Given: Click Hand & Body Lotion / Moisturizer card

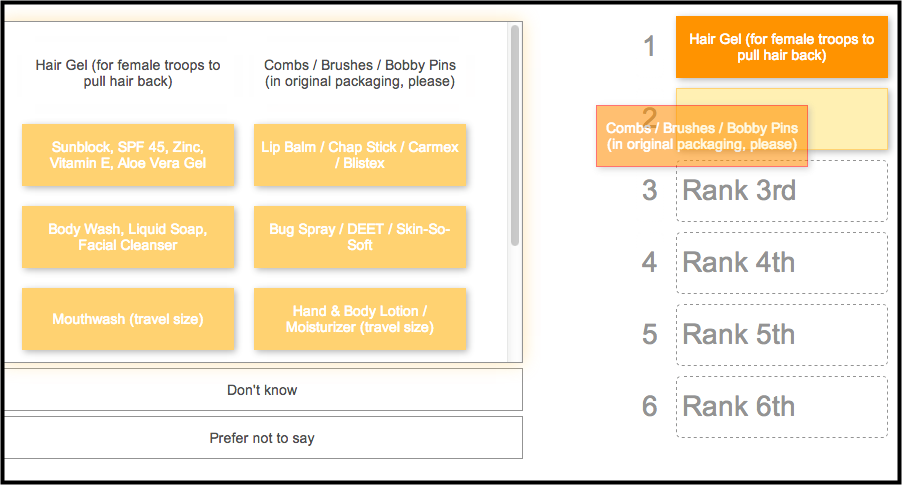Looking at the screenshot, I should (x=360, y=319).
